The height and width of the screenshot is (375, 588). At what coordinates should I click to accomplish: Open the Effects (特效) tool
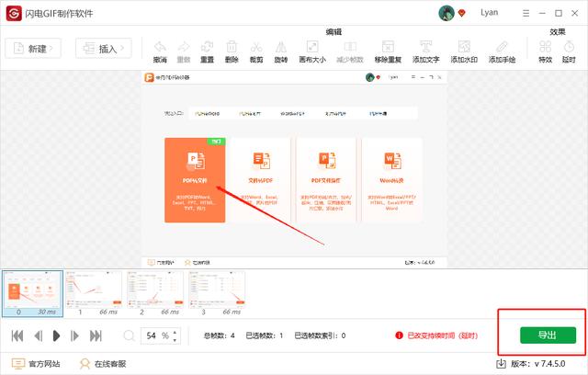545,50
